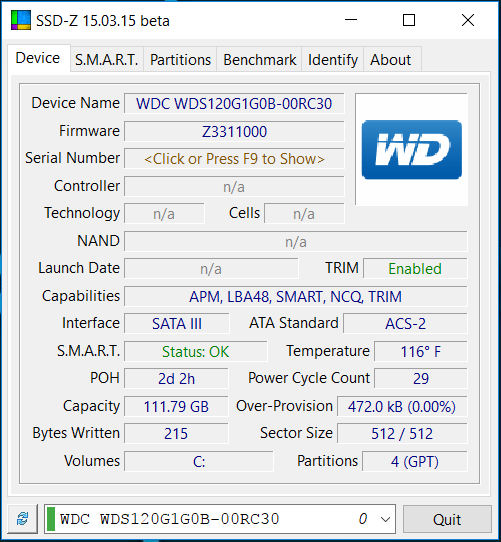Click the Controller n/a field

pyautogui.click(x=234, y=187)
